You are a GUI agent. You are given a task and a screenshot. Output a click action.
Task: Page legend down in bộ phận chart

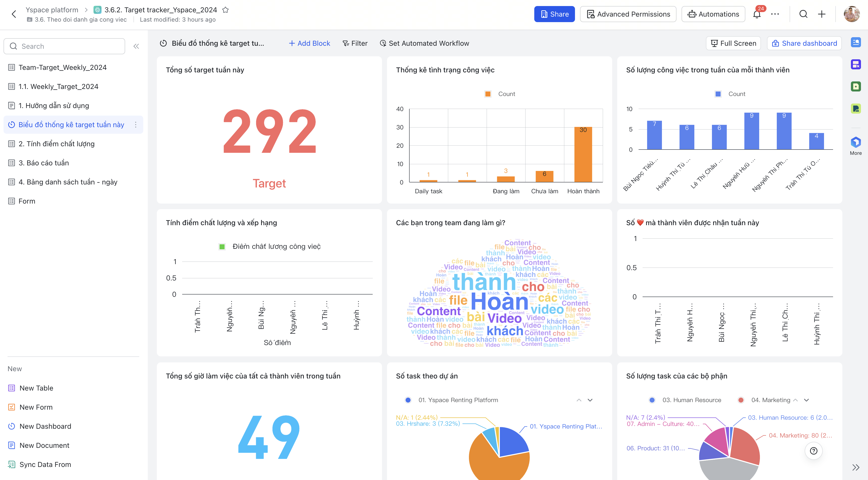point(806,400)
